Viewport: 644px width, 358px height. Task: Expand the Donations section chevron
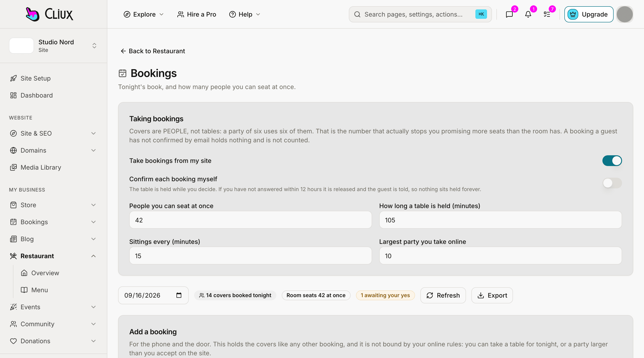pos(93,341)
